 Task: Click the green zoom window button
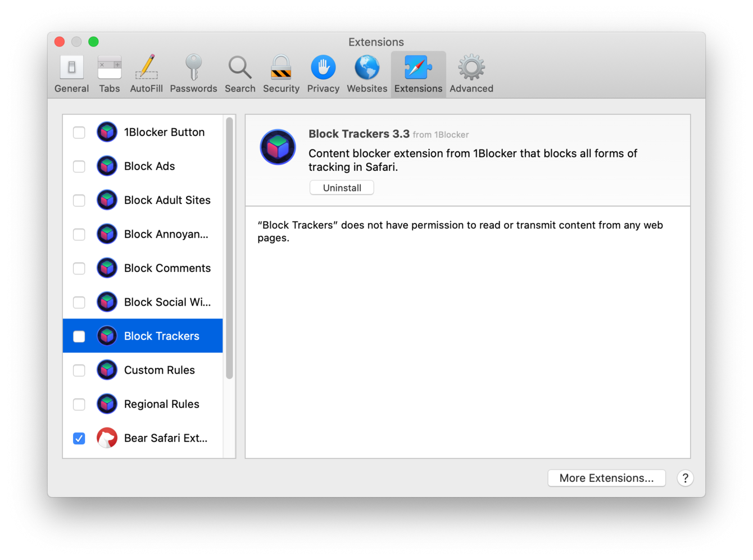93,42
